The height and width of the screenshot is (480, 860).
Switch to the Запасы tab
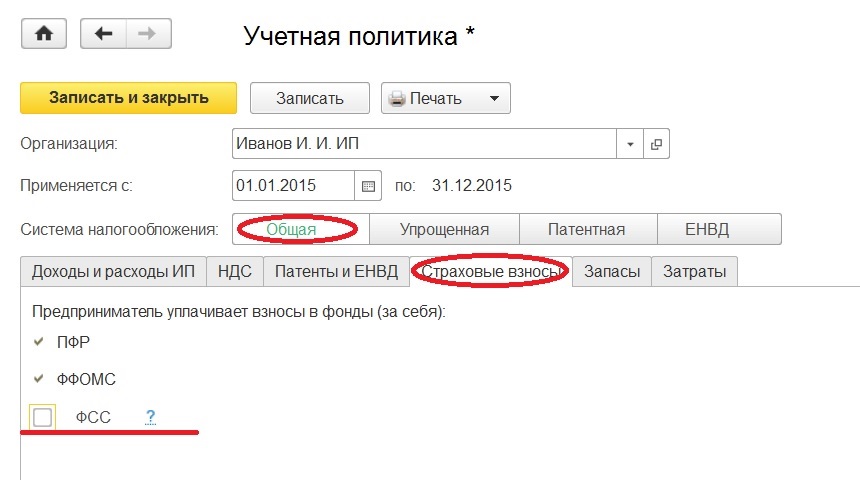612,272
